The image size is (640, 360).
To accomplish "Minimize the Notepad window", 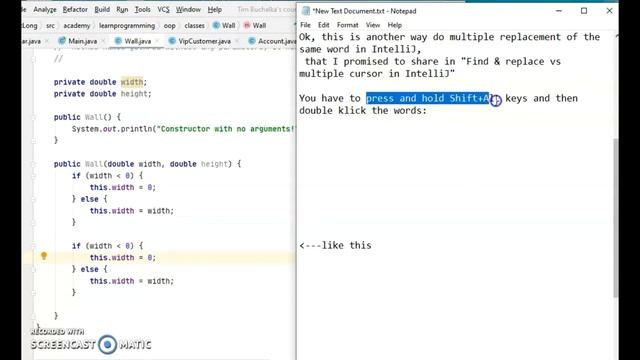I will 559,11.
